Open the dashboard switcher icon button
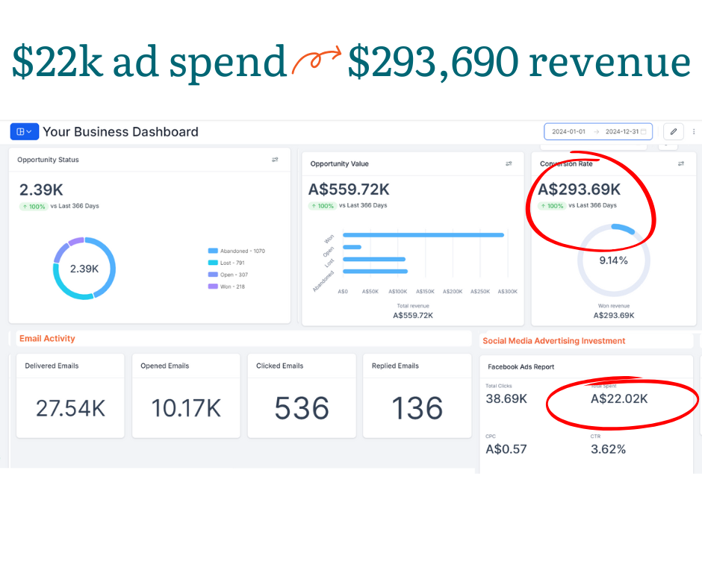 [24, 131]
